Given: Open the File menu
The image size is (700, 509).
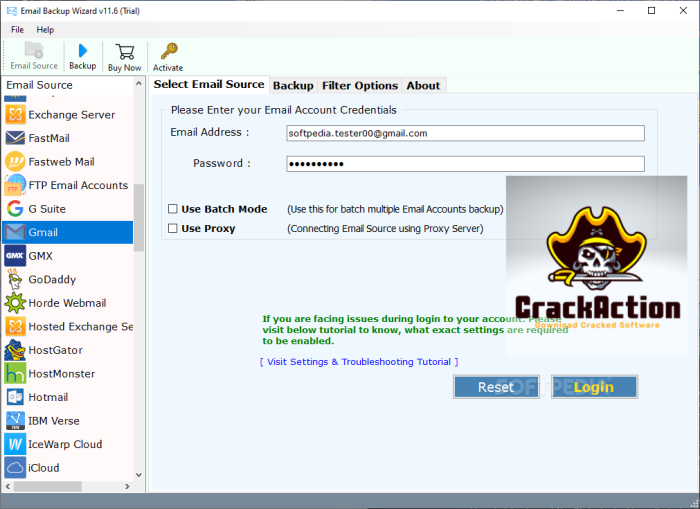Looking at the screenshot, I should [x=17, y=29].
